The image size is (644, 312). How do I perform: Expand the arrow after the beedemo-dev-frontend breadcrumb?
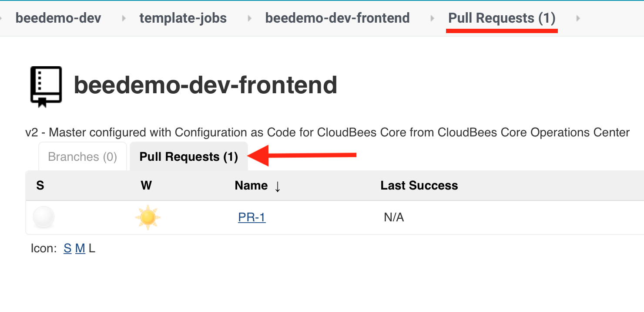point(432,18)
